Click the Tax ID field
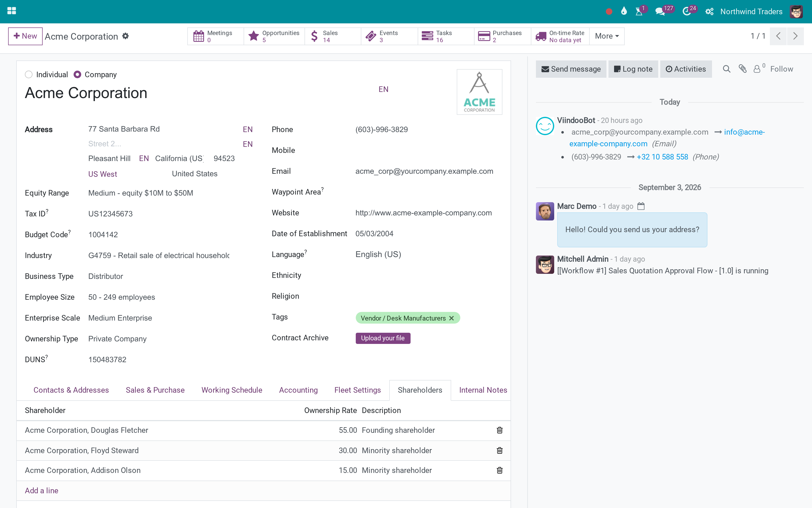Image resolution: width=812 pixels, height=508 pixels. pyautogui.click(x=159, y=214)
